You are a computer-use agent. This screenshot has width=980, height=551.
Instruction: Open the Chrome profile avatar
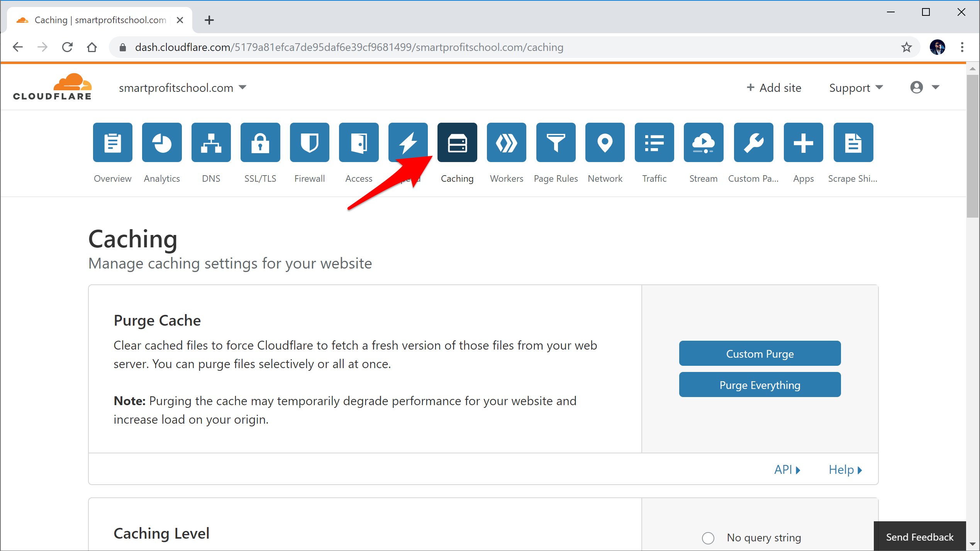(x=937, y=47)
